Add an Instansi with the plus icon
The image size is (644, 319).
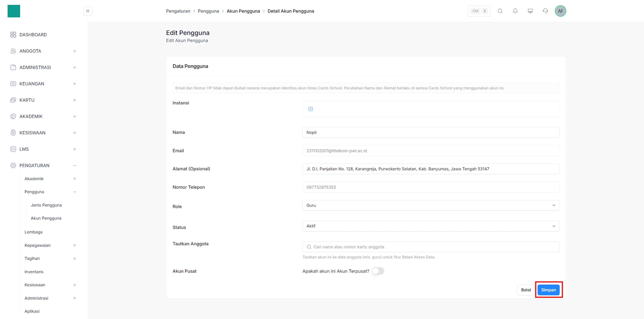pyautogui.click(x=310, y=109)
